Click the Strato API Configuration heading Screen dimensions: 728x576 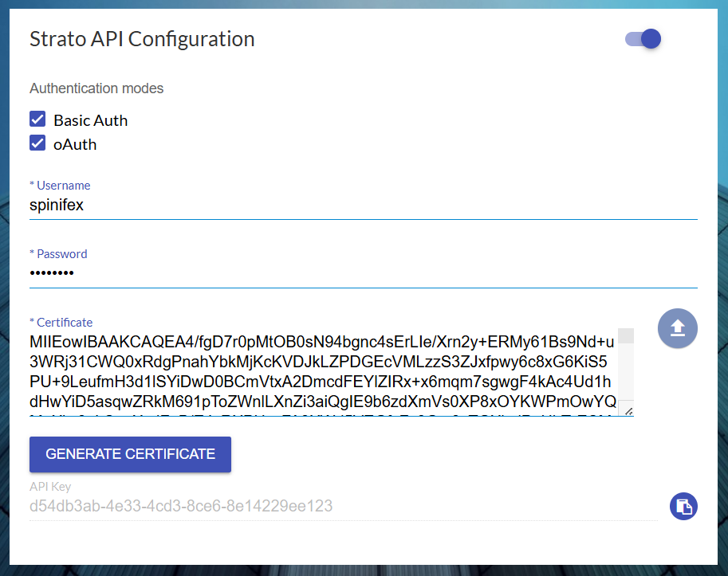click(x=142, y=39)
